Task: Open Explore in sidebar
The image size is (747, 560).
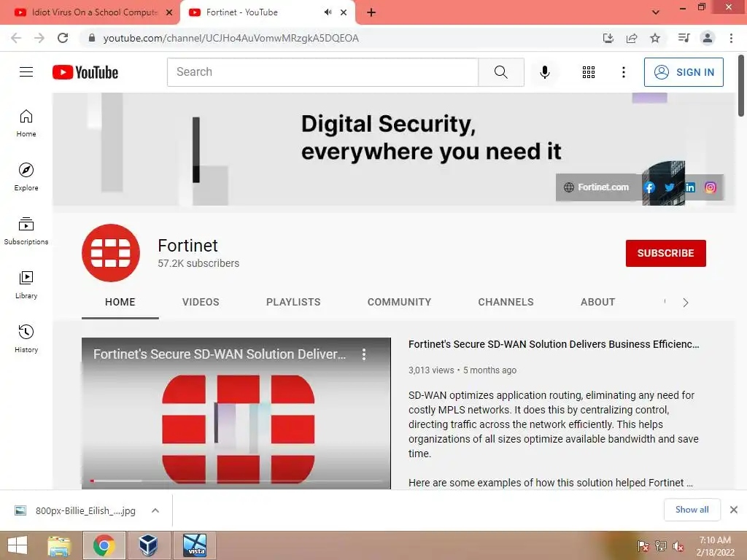Action: [x=26, y=176]
